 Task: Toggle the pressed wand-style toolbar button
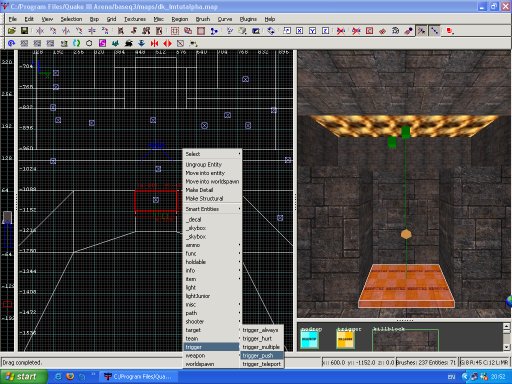pos(421,31)
